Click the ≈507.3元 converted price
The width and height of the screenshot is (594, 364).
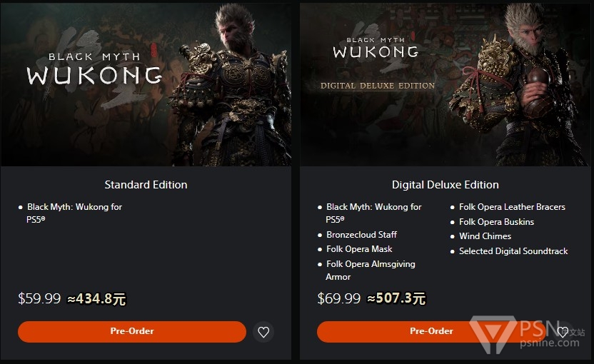pyautogui.click(x=396, y=298)
